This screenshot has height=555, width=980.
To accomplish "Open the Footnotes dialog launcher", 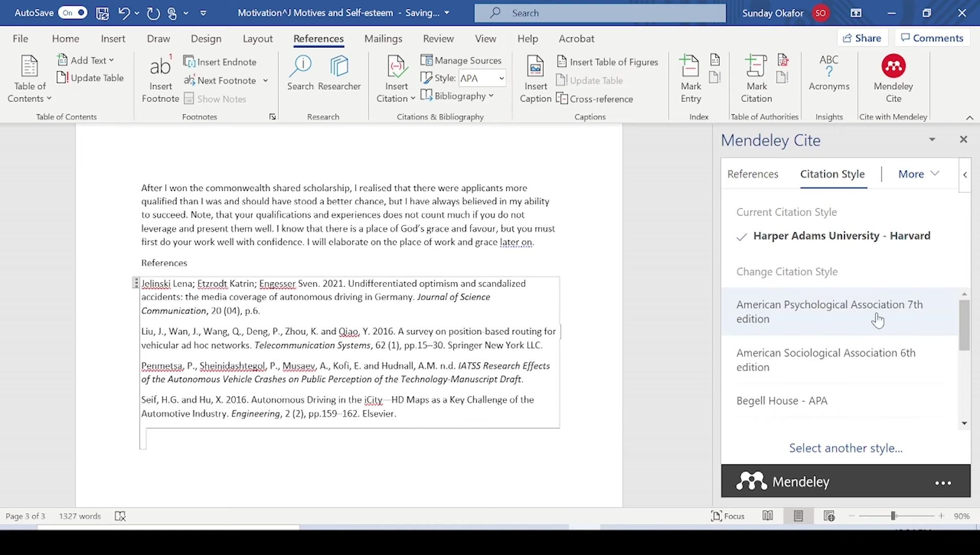I will pyautogui.click(x=273, y=117).
